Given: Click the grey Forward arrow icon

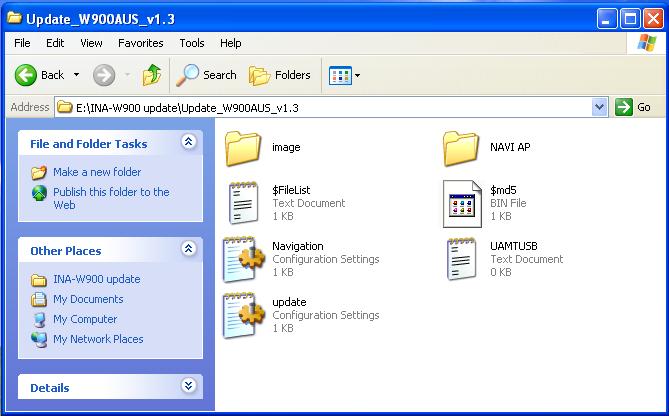Looking at the screenshot, I should tap(104, 76).
